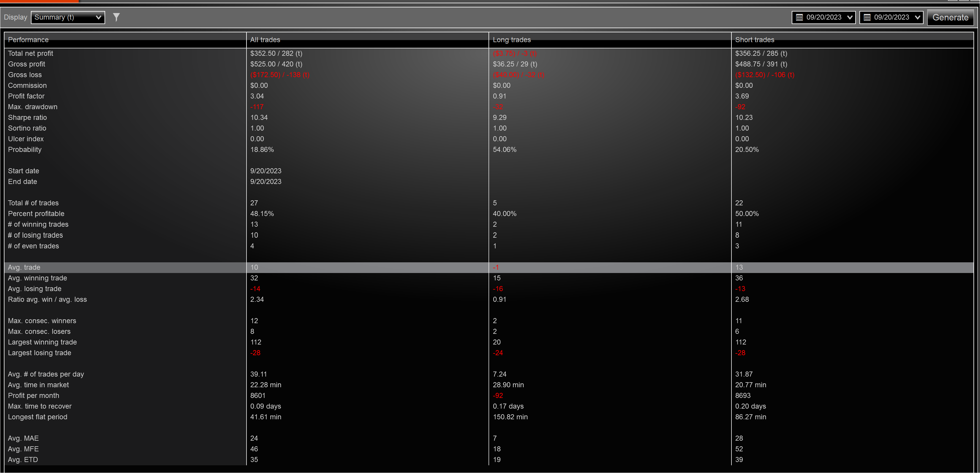
Task: Click the Avg. MAE row label
Action: (23, 438)
